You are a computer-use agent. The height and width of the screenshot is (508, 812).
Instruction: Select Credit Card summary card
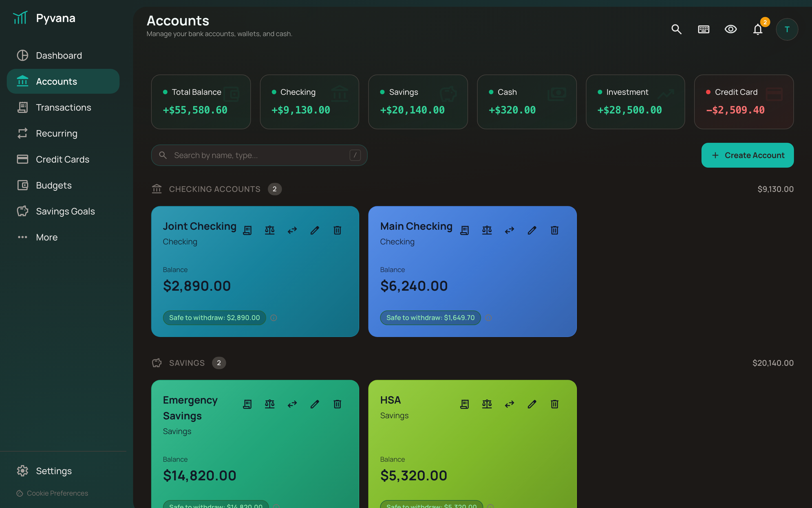coord(744,102)
